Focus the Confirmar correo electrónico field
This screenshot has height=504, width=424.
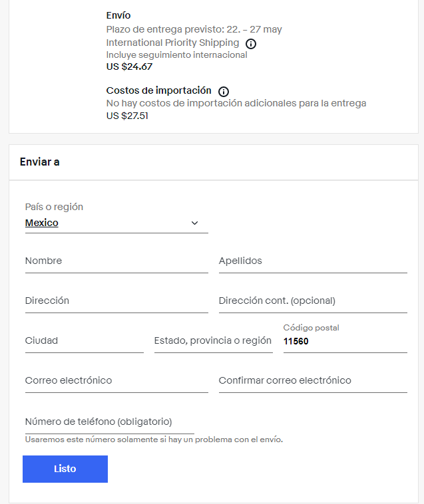[x=312, y=381]
